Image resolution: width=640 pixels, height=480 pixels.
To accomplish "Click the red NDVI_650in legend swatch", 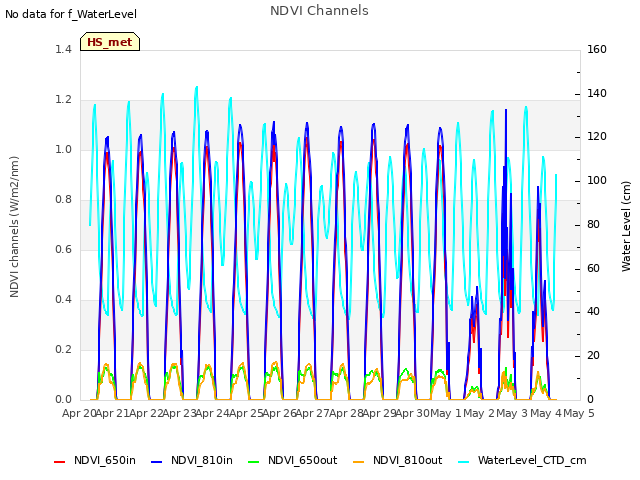I will tap(60, 462).
